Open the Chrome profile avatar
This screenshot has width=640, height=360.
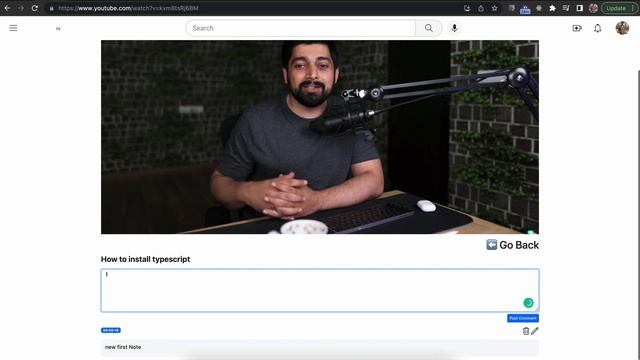click(x=593, y=8)
